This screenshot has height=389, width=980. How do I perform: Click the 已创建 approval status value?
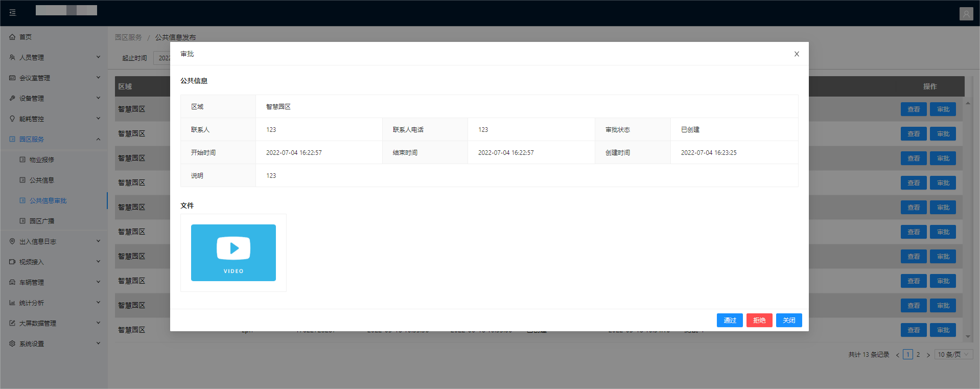690,129
